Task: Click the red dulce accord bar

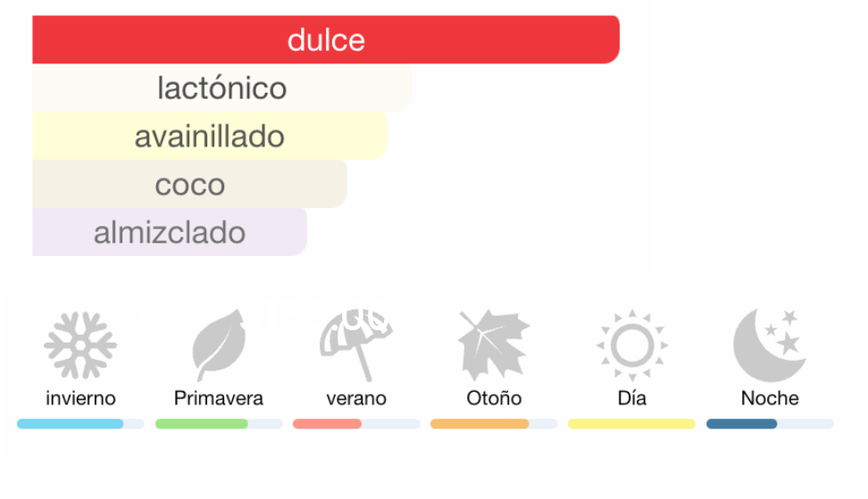Action: tap(326, 40)
